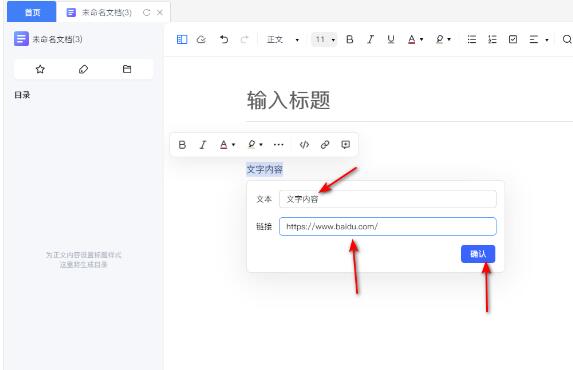Apply font color in the top toolbar

coord(411,39)
